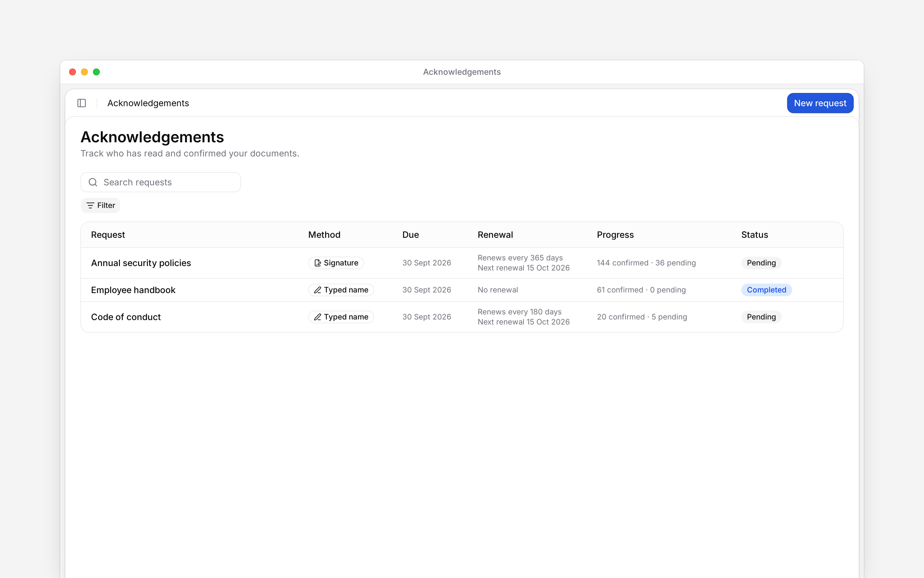Click the 'No renewal' cell

point(498,290)
